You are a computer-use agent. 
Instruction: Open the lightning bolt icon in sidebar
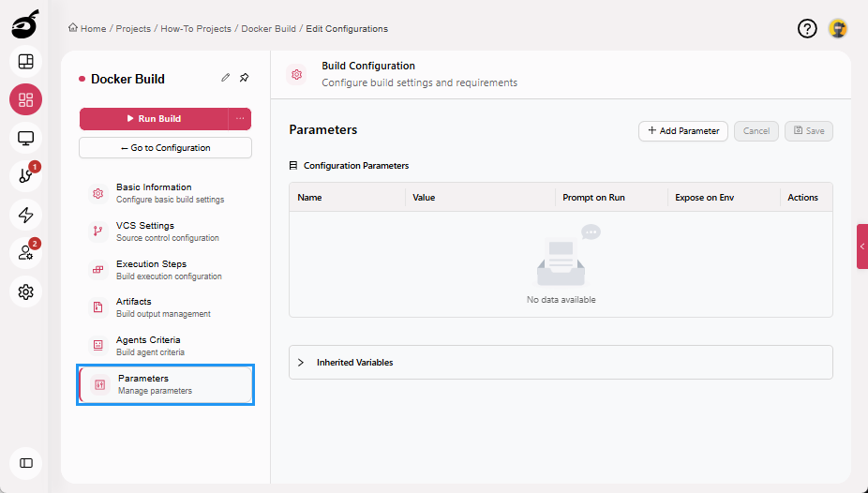[x=25, y=215]
